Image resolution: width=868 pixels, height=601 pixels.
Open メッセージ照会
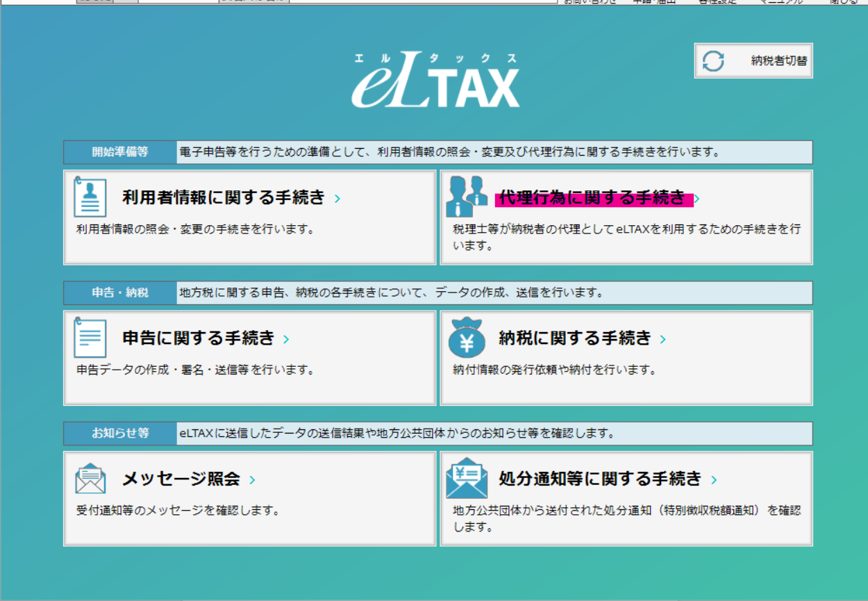coord(181,479)
